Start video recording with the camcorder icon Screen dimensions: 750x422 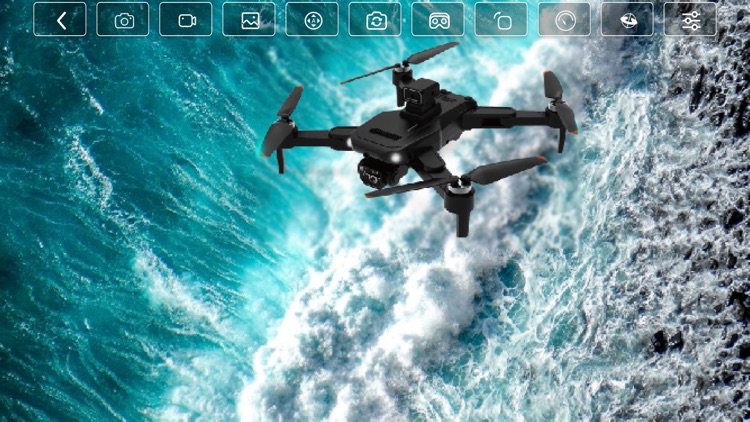[186, 19]
